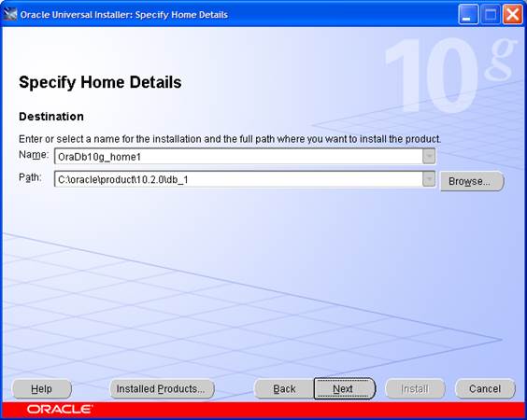
Task: Go Back to the previous step
Action: pos(284,389)
